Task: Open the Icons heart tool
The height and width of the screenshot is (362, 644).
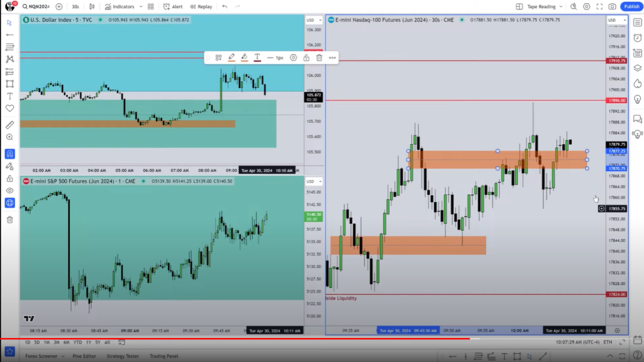Action: coord(10,108)
